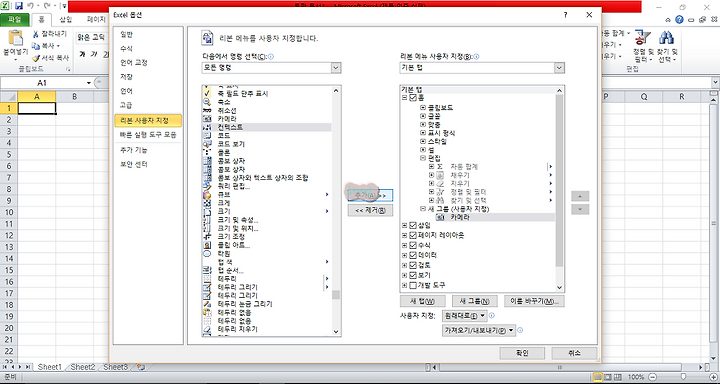Select the 컨텍스트 row in command list

click(267, 127)
